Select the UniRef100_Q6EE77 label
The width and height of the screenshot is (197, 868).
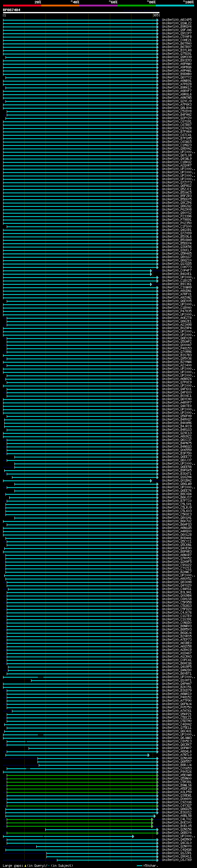point(177,457)
